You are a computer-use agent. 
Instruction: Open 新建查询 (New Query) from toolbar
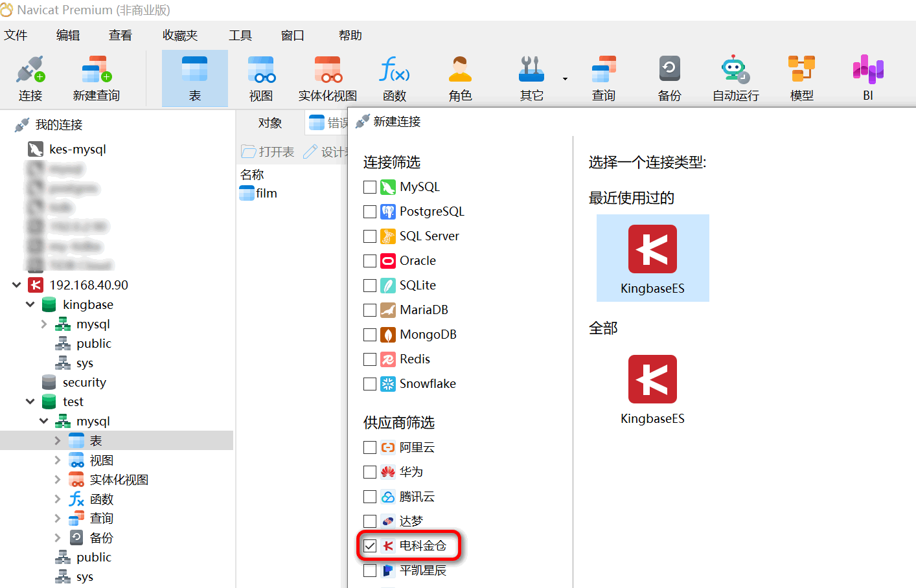click(x=97, y=78)
